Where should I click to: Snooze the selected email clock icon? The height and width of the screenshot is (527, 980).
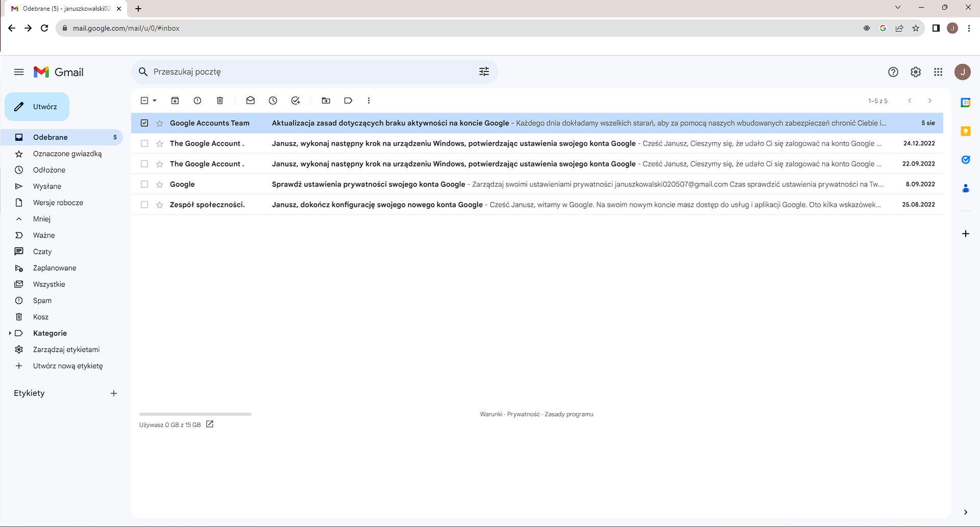(273, 101)
